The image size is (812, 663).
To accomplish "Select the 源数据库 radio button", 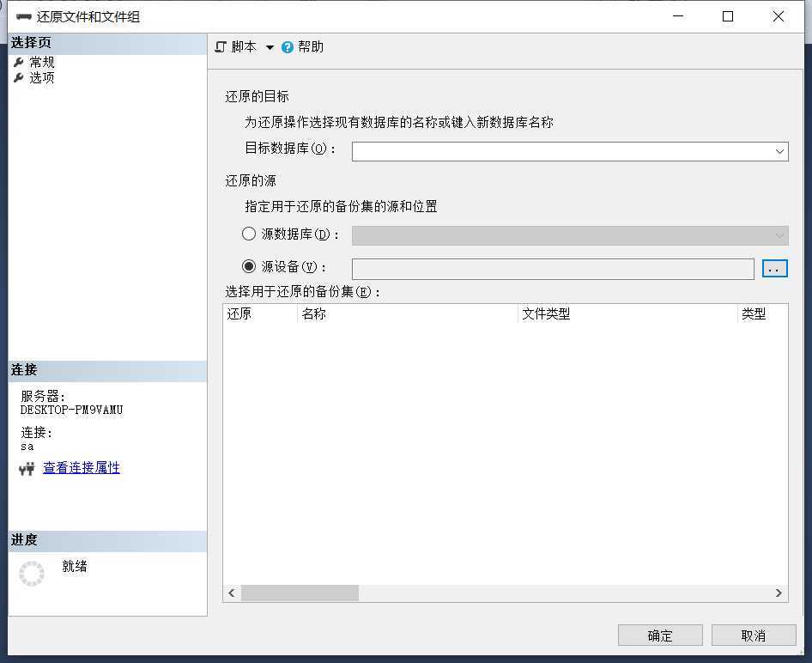I will [249, 234].
